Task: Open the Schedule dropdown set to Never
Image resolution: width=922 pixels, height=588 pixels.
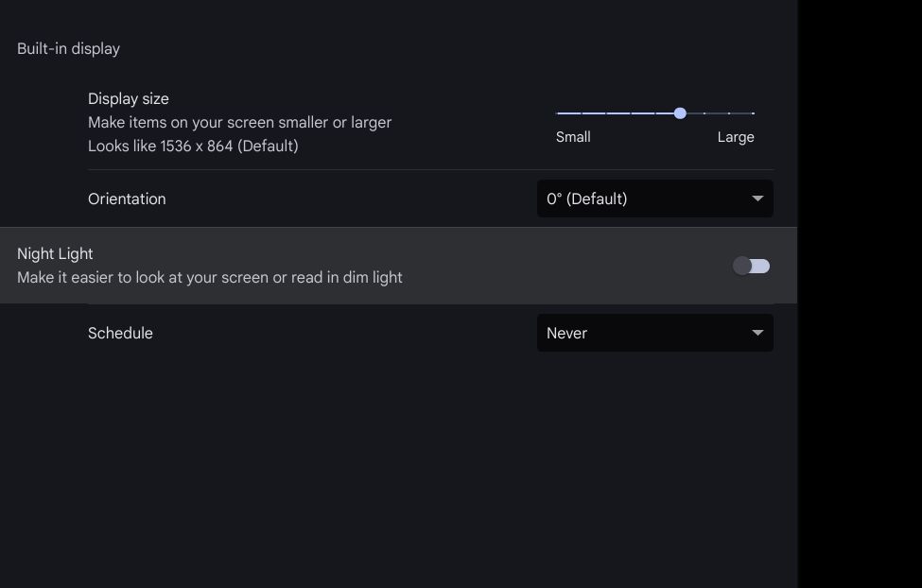Action: (654, 333)
